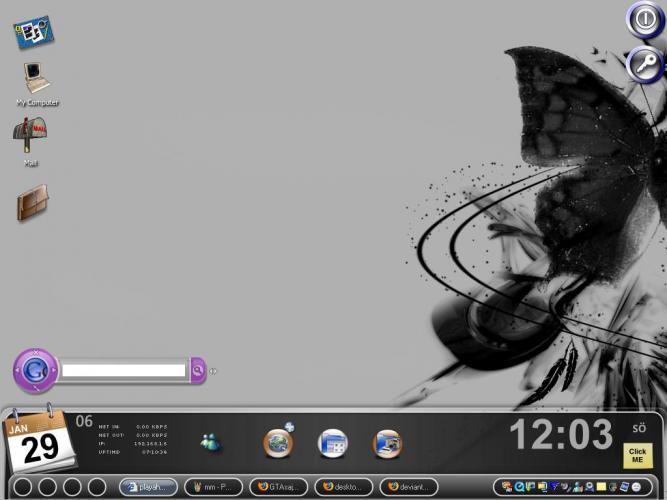Click inside the Google search text field
Image resolution: width=667 pixels, height=500 pixels.
click(x=123, y=371)
